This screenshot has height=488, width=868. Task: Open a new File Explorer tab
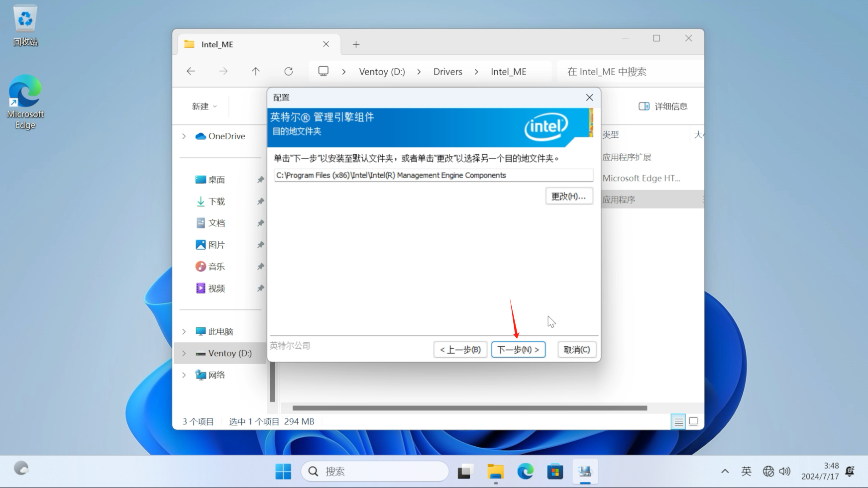356,44
